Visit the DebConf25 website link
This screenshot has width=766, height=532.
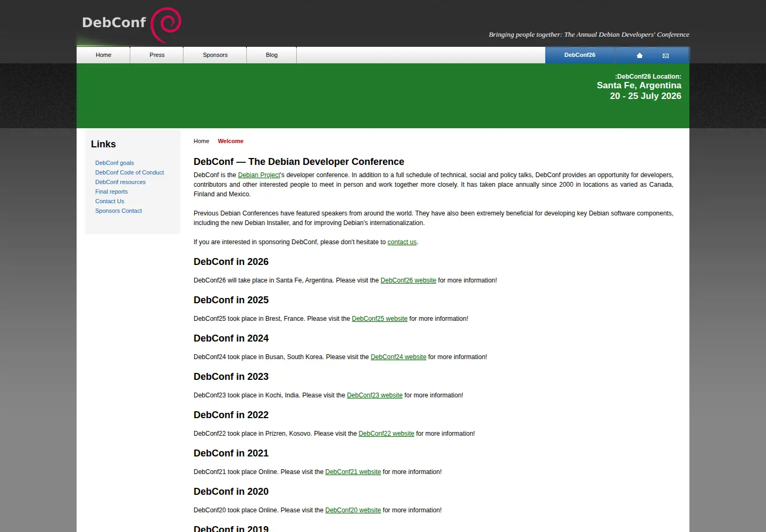tap(380, 319)
